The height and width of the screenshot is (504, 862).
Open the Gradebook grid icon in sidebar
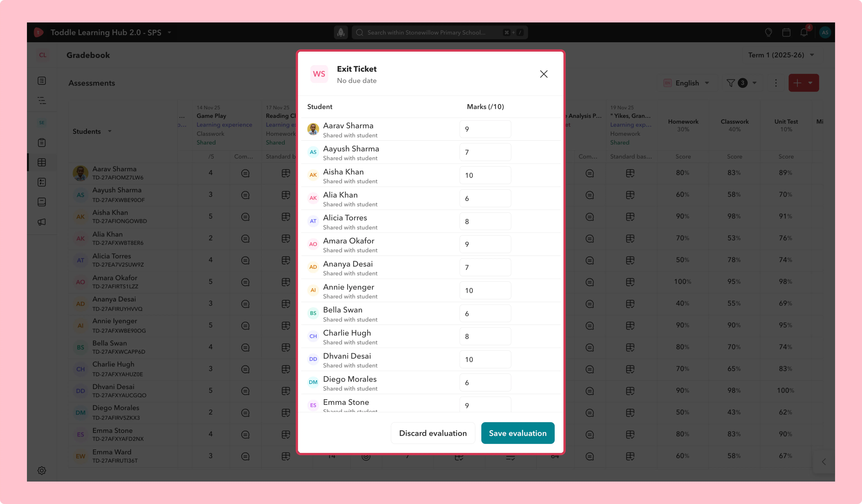click(42, 162)
